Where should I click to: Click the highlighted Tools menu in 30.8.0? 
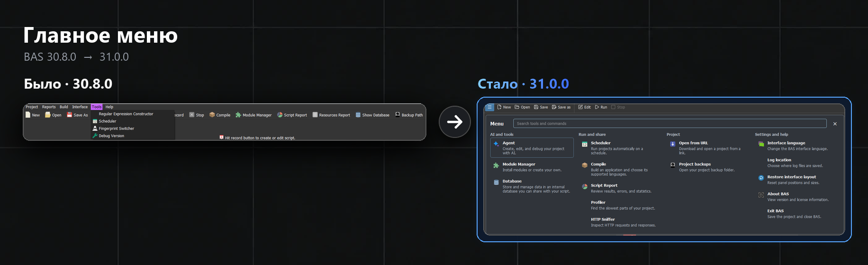coord(97,107)
